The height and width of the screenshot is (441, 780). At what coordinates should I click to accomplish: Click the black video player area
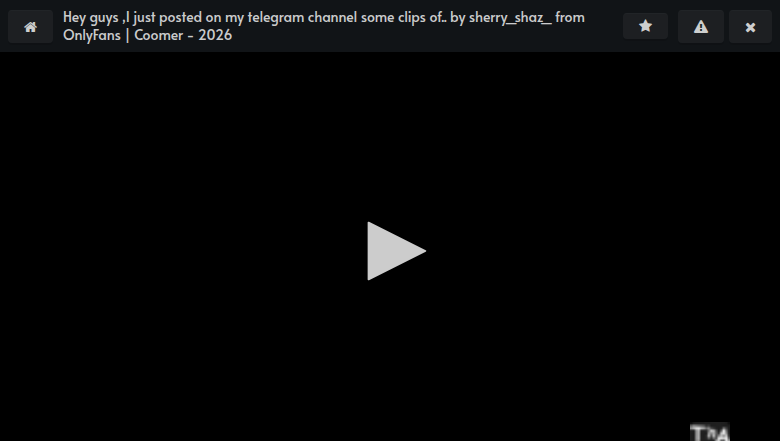[x=390, y=247]
